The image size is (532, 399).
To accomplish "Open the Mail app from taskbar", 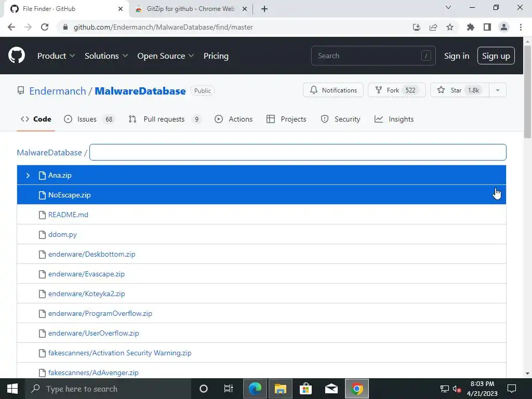I will point(331,389).
